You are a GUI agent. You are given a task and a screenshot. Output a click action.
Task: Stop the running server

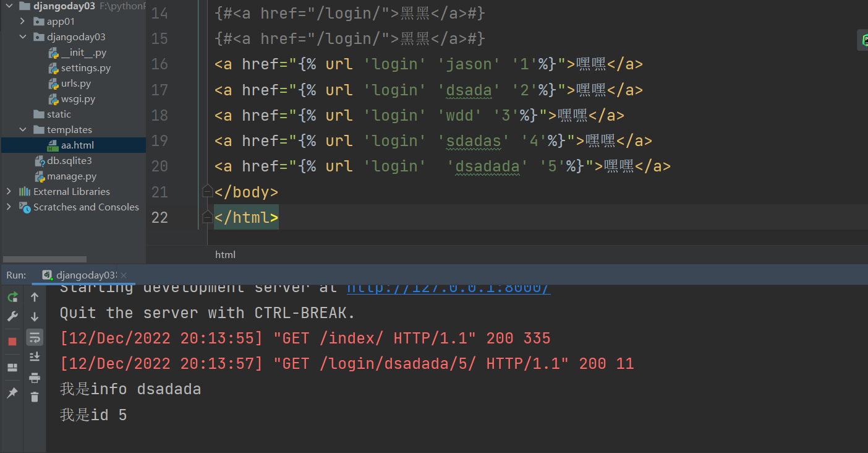[12, 341]
